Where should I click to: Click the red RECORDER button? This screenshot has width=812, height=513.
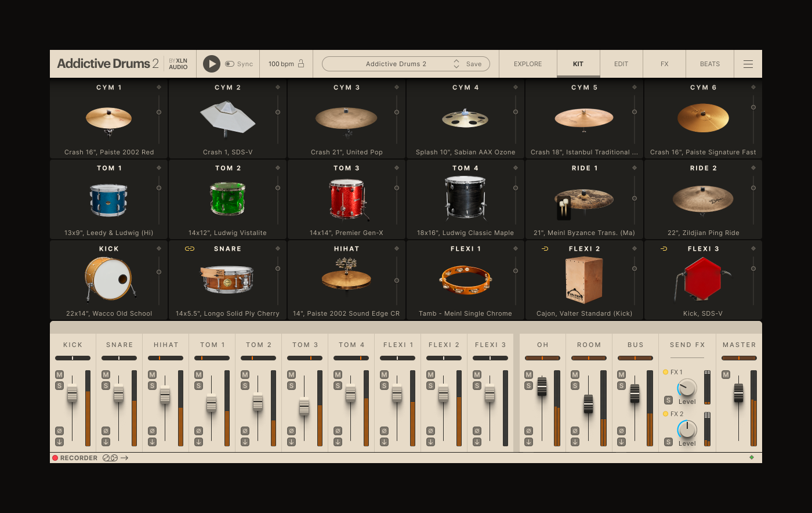click(x=55, y=458)
